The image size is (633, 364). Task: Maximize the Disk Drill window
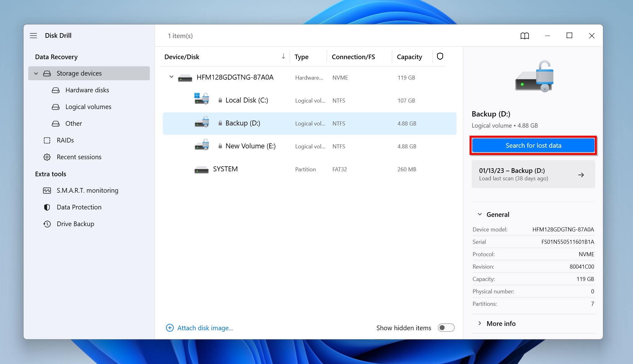569,36
